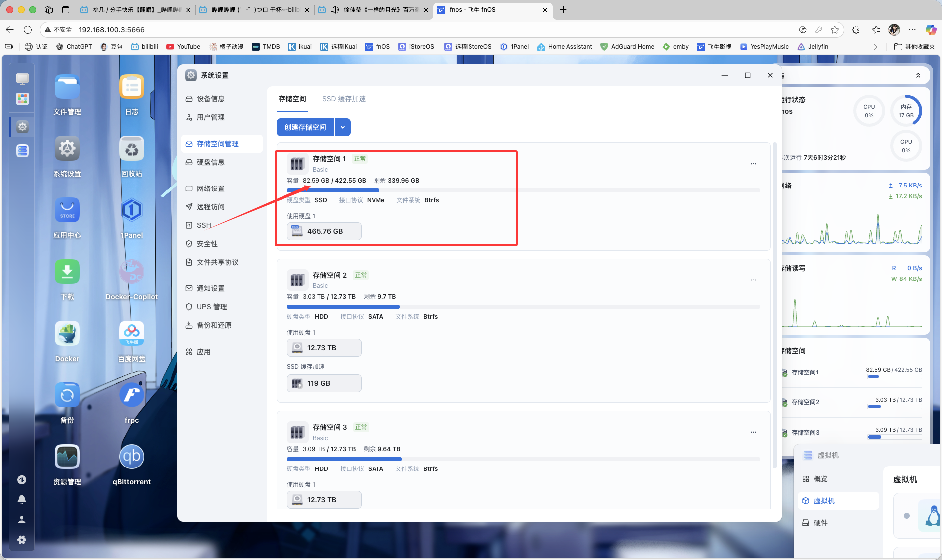Select 概览 in the 虚拟机 window
This screenshot has width=942, height=560.
839,479
